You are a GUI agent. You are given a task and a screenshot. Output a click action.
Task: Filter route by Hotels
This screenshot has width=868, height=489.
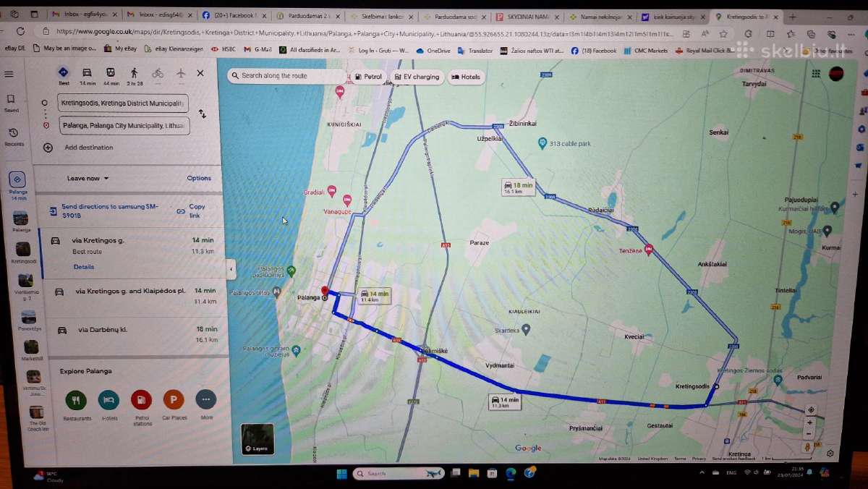(466, 77)
